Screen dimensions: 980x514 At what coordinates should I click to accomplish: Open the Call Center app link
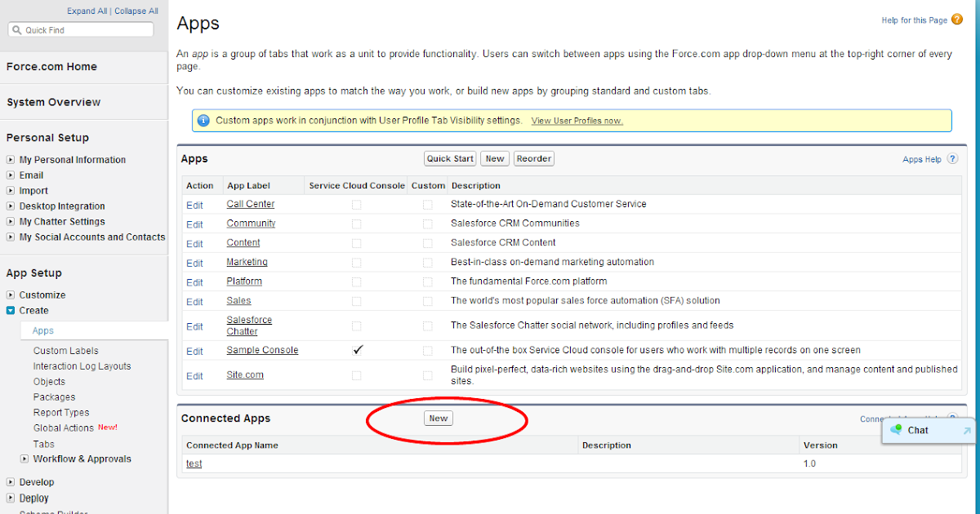251,204
